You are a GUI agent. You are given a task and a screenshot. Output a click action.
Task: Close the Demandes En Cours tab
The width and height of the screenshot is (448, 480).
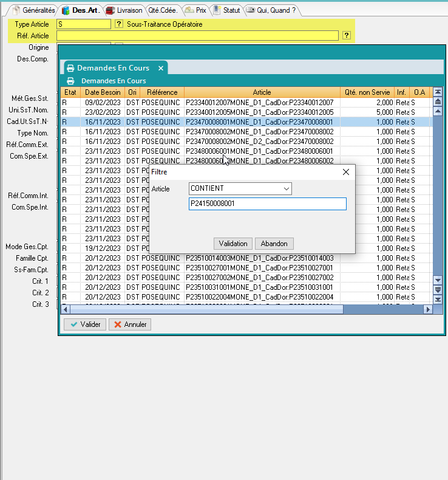tap(160, 68)
